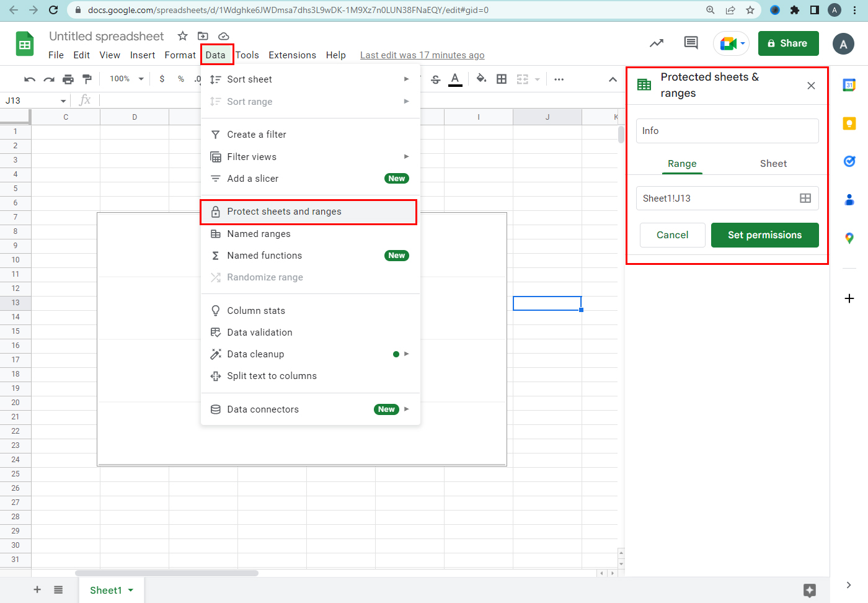
Task: Click the select data range grid icon
Action: pyautogui.click(x=805, y=199)
